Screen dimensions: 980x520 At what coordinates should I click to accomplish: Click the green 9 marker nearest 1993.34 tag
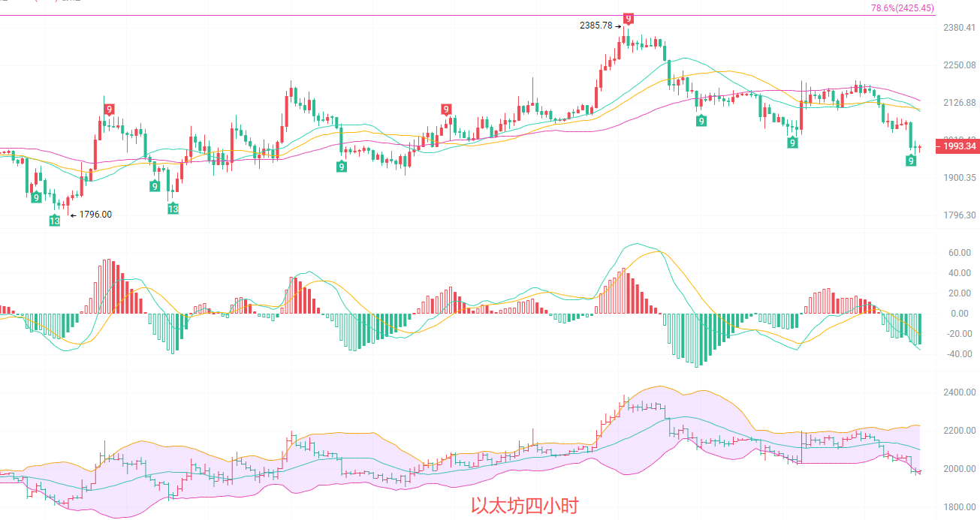(911, 161)
